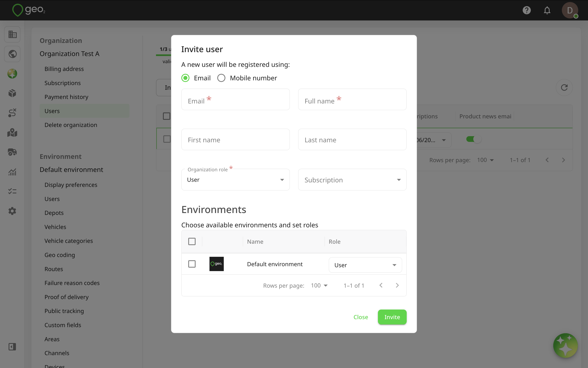Click the First name input field
The width and height of the screenshot is (588, 368).
tap(235, 139)
